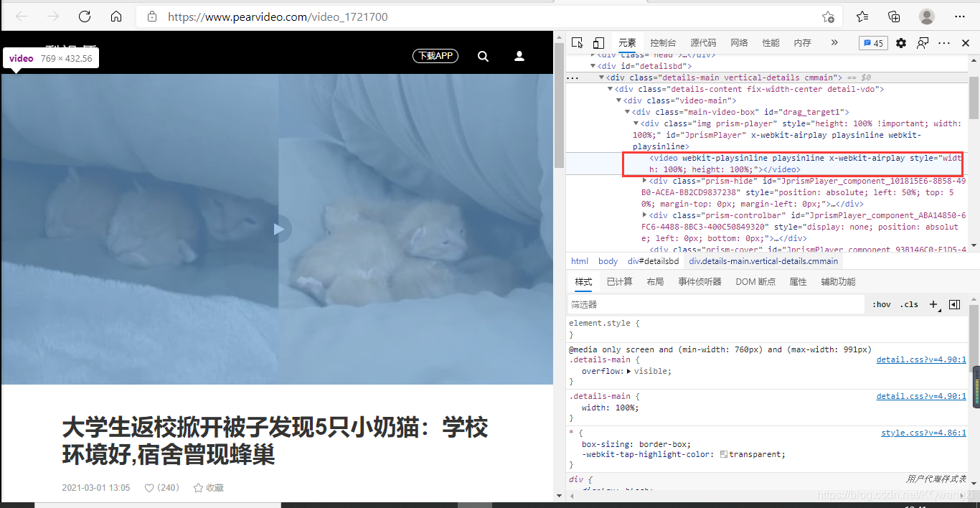Open detail.css link beside width 100% rule
Viewport: 980px width, 508px height.
[x=921, y=396]
